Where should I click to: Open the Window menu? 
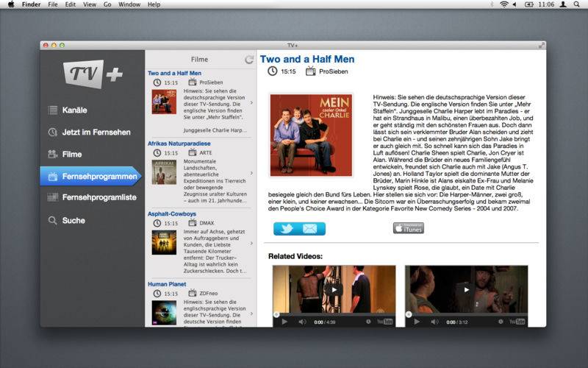click(129, 4)
